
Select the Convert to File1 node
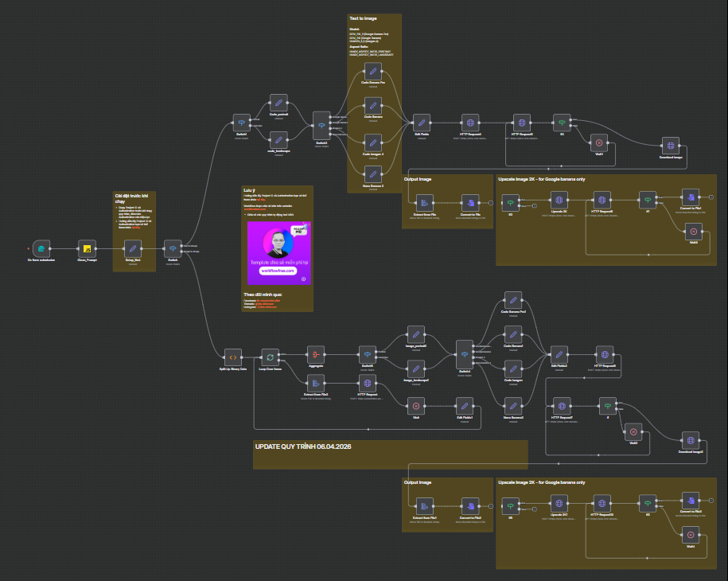[x=691, y=198]
